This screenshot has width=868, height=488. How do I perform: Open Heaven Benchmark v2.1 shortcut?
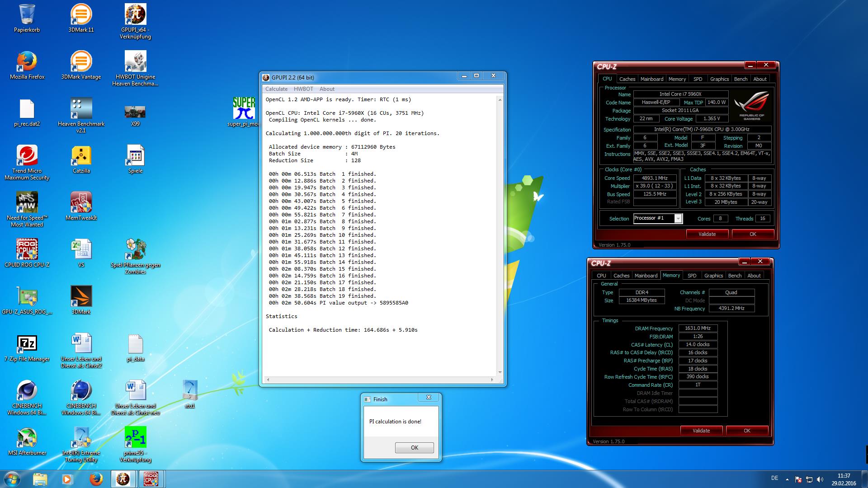click(81, 115)
